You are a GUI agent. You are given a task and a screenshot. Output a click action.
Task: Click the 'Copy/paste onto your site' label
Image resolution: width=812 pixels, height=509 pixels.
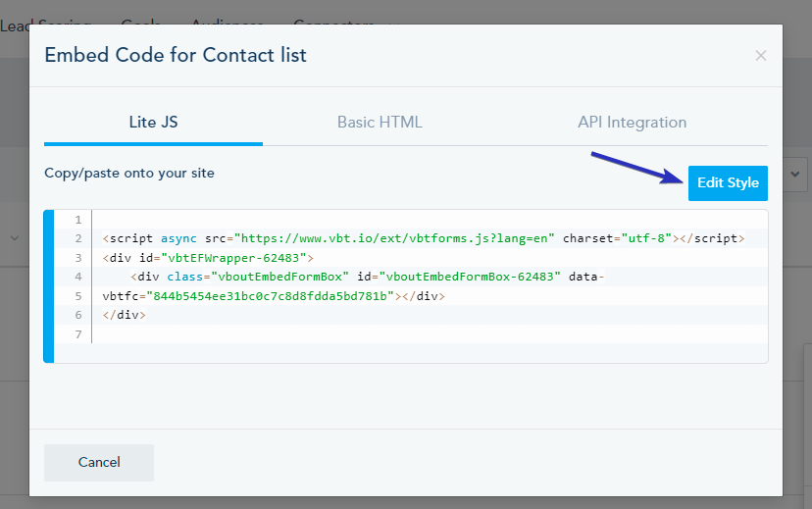coord(128,173)
